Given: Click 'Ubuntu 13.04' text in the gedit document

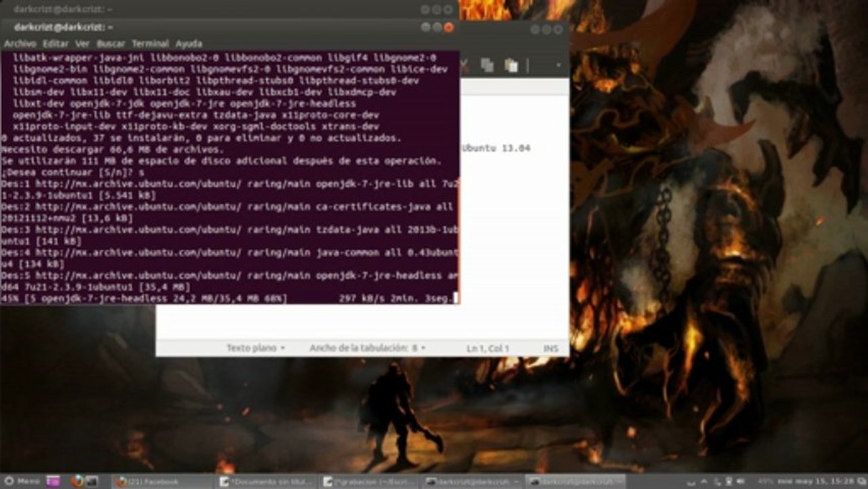Looking at the screenshot, I should [497, 148].
